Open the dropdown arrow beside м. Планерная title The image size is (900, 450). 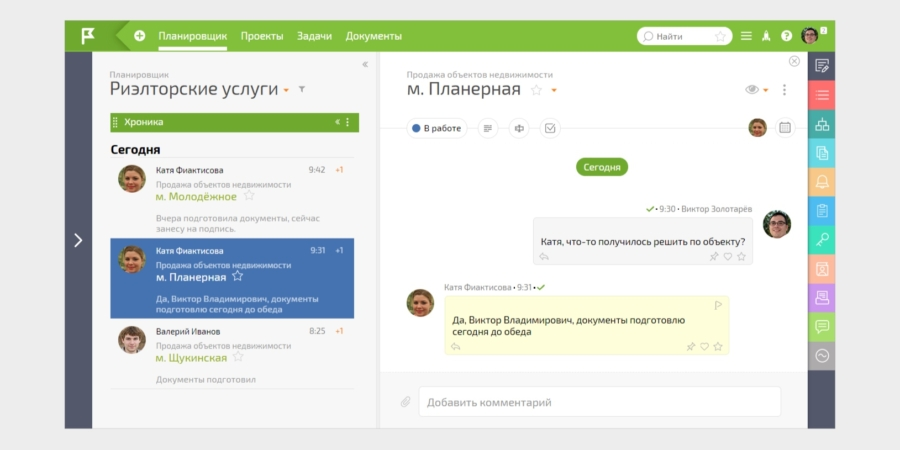[x=554, y=90]
